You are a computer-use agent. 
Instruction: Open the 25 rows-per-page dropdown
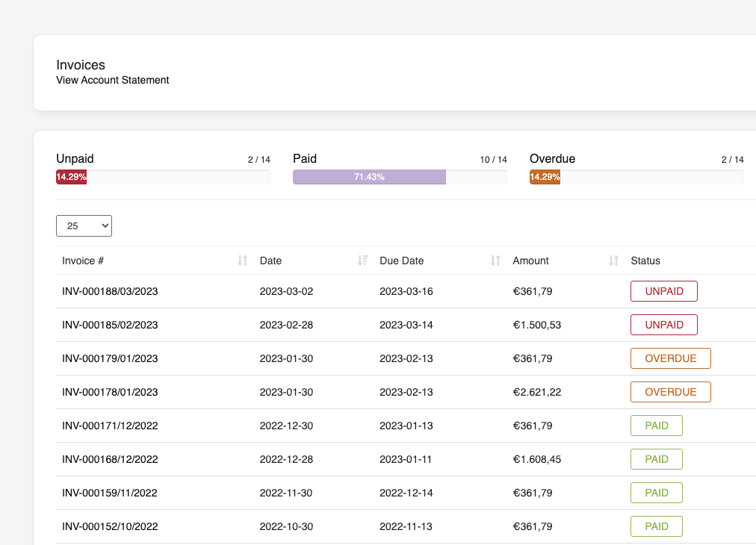click(x=84, y=226)
